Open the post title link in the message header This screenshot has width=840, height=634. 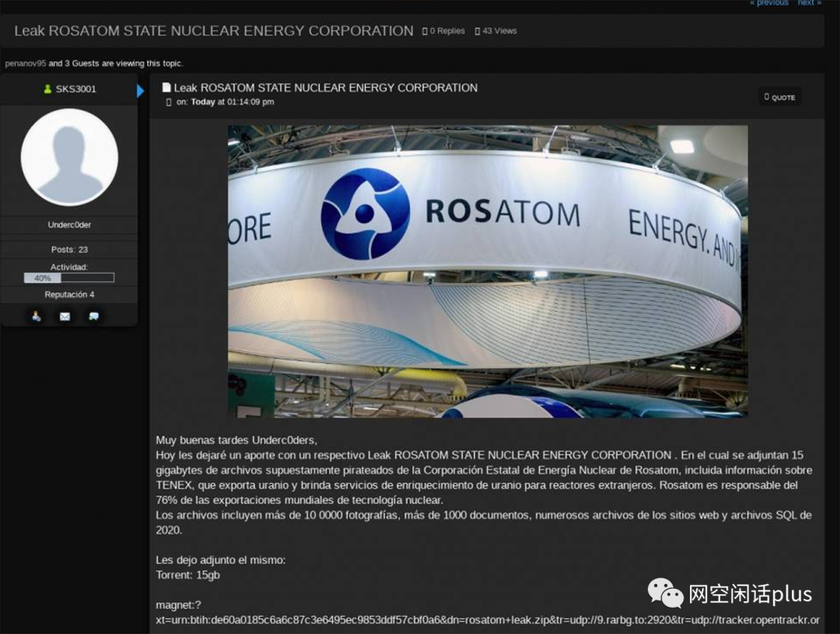pyautogui.click(x=326, y=88)
